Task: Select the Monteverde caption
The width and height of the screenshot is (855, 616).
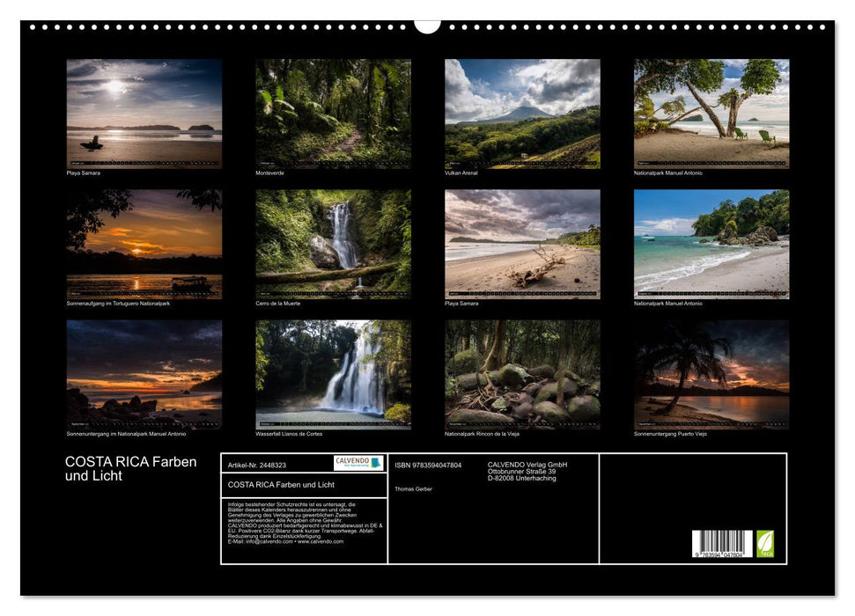Action: pos(269,172)
